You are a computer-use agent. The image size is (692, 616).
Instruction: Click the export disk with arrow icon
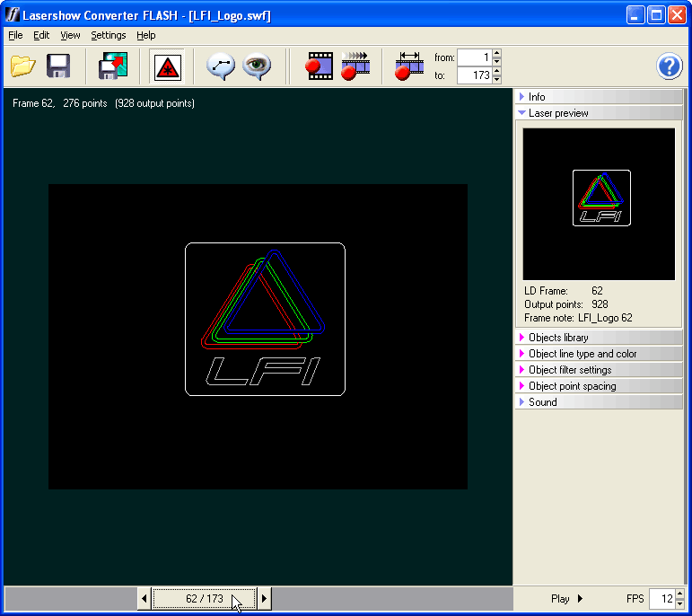point(113,66)
